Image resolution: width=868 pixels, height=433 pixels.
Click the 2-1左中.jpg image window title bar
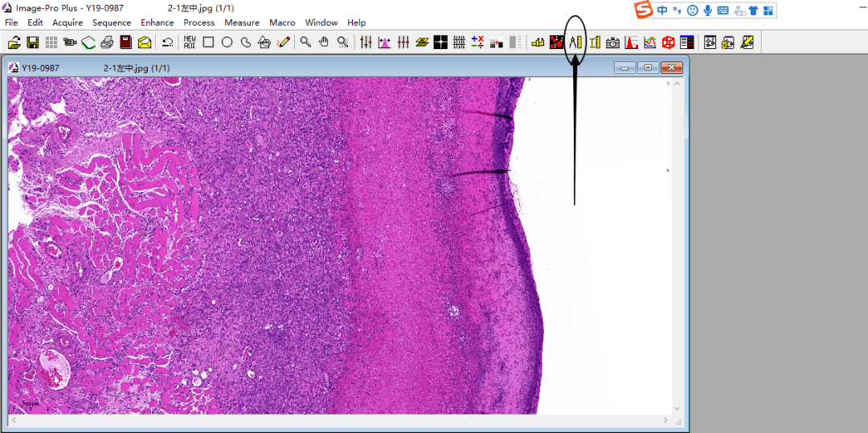point(321,68)
